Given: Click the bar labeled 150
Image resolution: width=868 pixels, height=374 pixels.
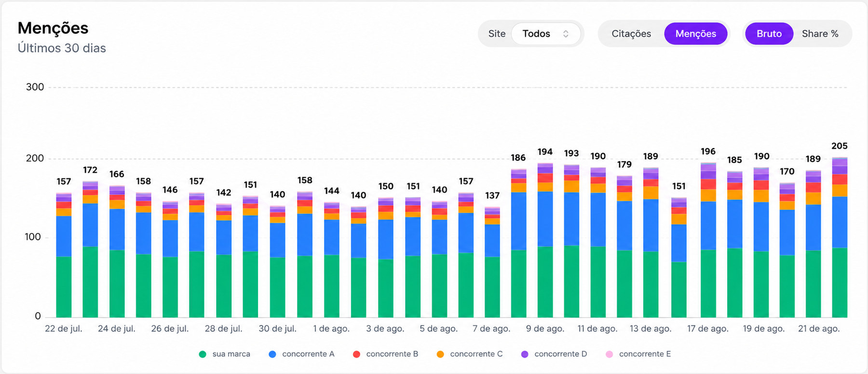Looking at the screenshot, I should click(x=386, y=257).
